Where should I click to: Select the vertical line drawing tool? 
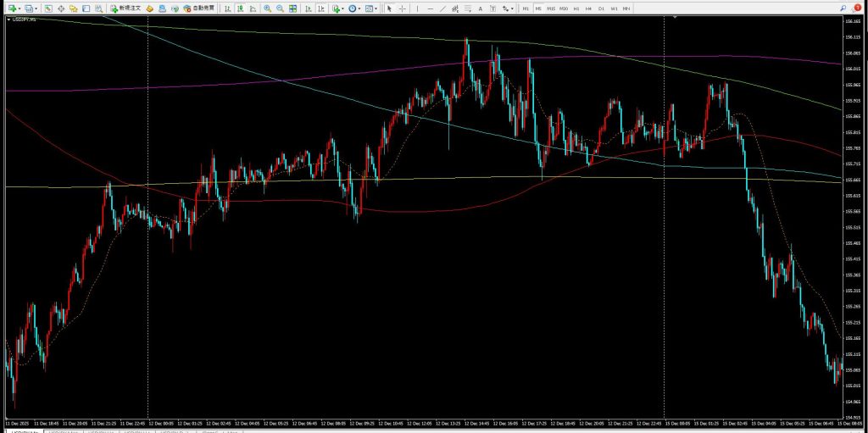(x=419, y=8)
